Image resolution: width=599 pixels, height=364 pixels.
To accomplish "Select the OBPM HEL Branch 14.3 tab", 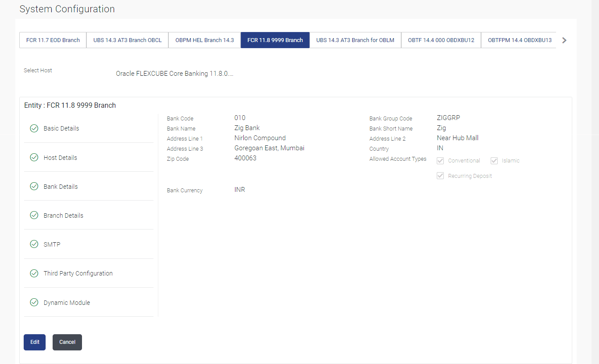I will point(205,40).
